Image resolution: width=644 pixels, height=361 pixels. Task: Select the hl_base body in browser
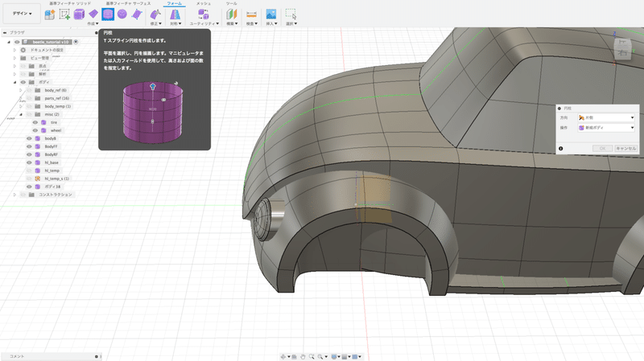pyautogui.click(x=52, y=162)
